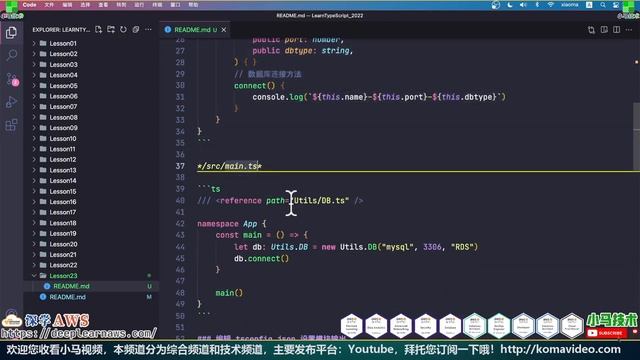Click the xiaoma user name in menu bar
Viewport: 640px width, 360px height.
[570, 5]
